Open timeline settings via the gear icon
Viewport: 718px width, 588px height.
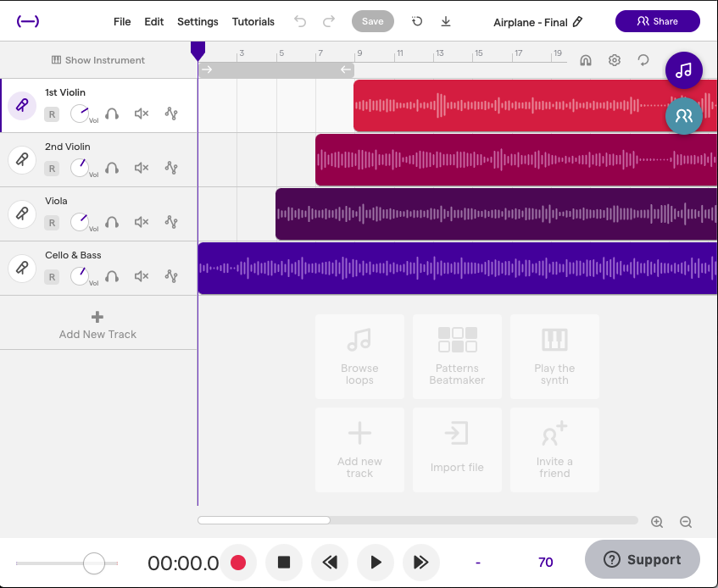coord(615,60)
